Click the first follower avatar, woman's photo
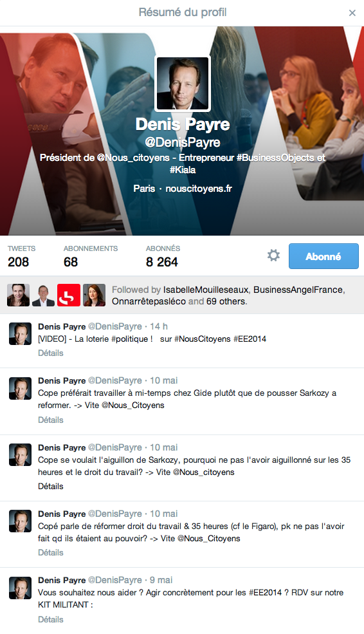The image size is (364, 634). [x=18, y=295]
